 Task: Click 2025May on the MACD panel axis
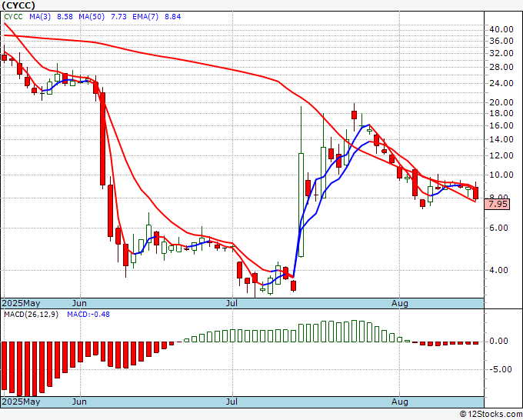coord(21,402)
